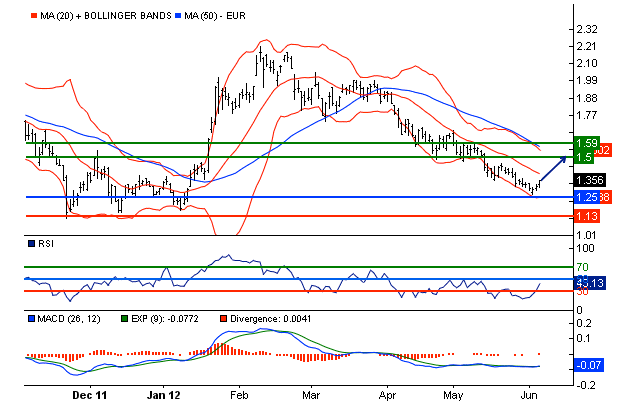Image resolution: width=619 pixels, height=409 pixels.
Task: Click the blue 1.2538 pivot level label
Action: [589, 198]
